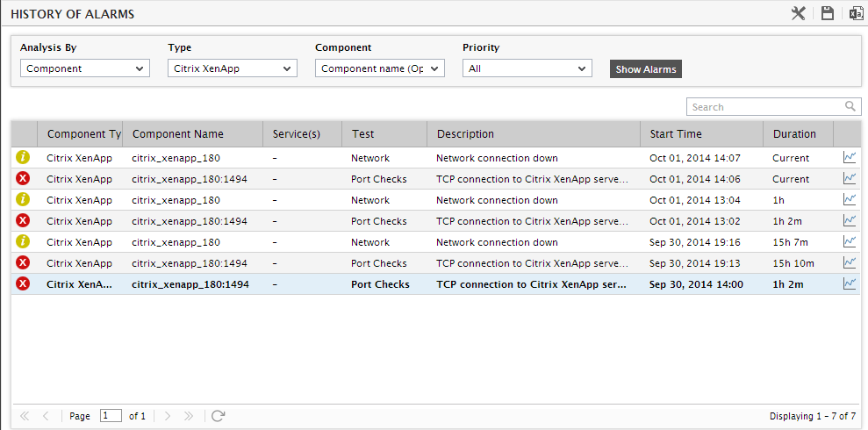Sort by Duration column header
The width and height of the screenshot is (868, 430).
point(799,134)
